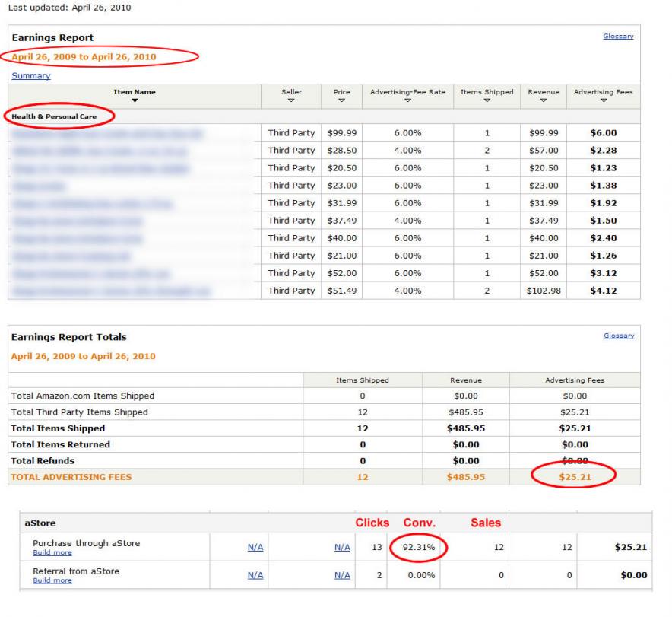Sort table by Item Name arrow

pyautogui.click(x=135, y=100)
